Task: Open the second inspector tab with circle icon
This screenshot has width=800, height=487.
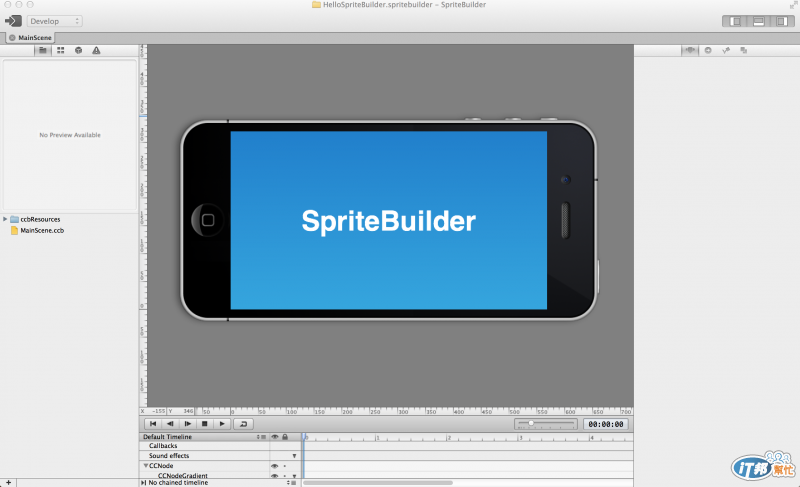Action: 708,50
